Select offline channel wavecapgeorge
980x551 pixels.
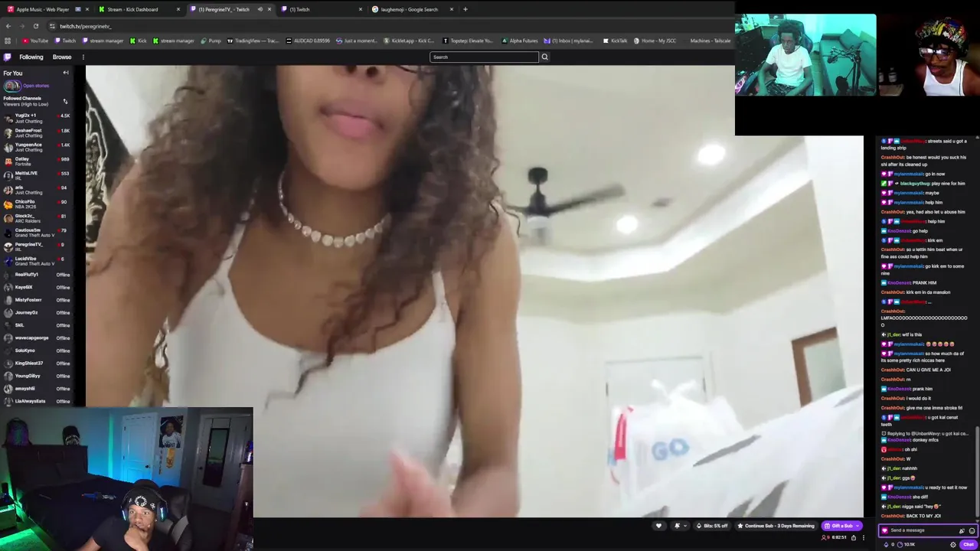point(36,337)
